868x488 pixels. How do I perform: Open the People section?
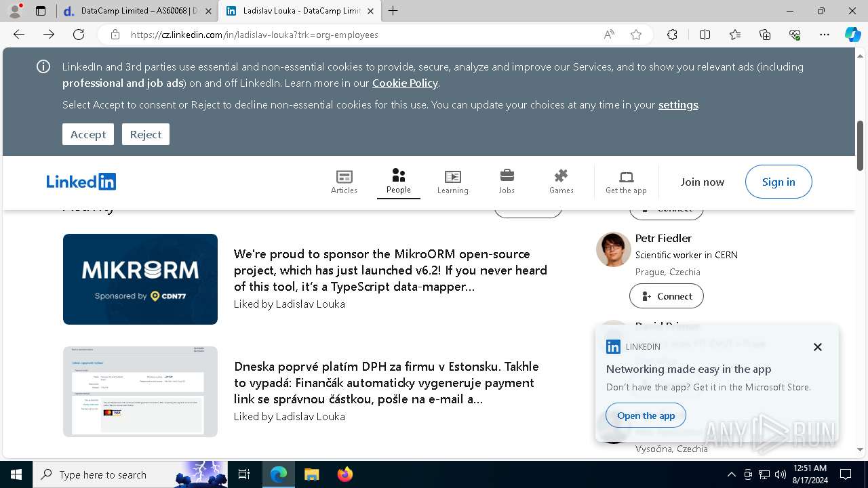399,182
